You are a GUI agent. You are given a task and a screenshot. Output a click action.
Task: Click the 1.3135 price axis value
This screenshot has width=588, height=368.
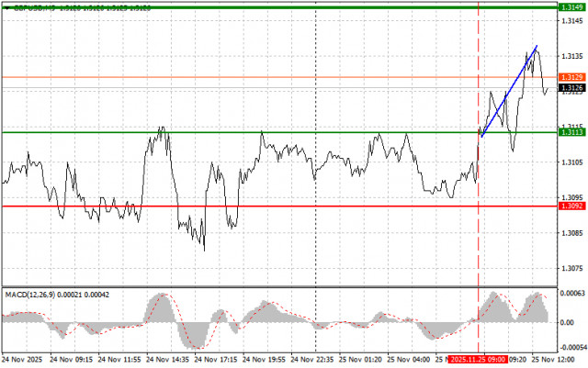572,56
